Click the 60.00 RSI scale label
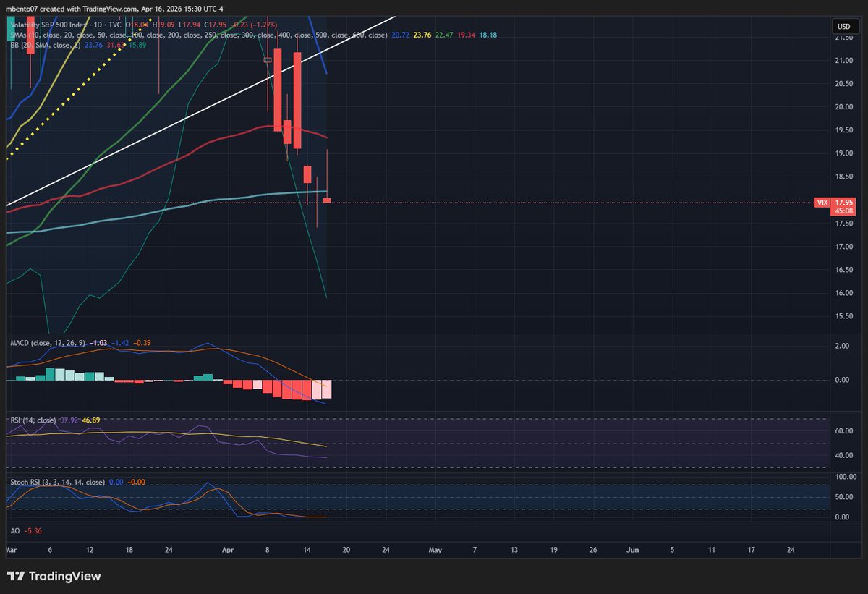Viewport: 868px width, 594px height. pyautogui.click(x=844, y=430)
